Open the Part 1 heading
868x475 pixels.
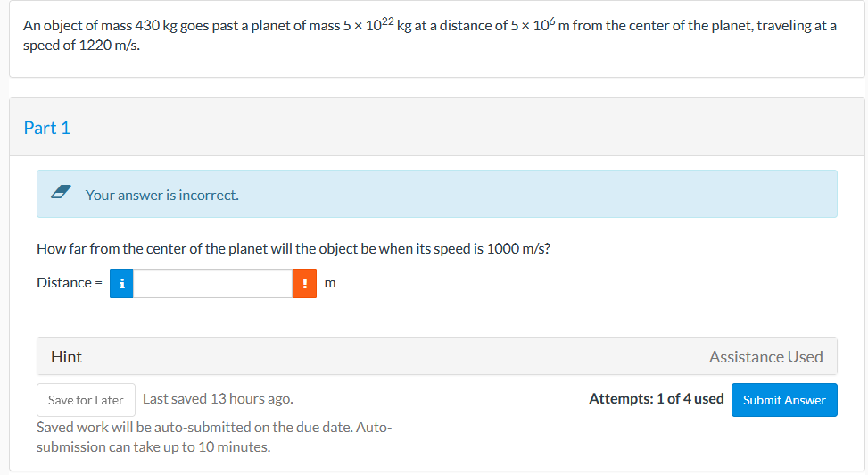pyautogui.click(x=47, y=128)
